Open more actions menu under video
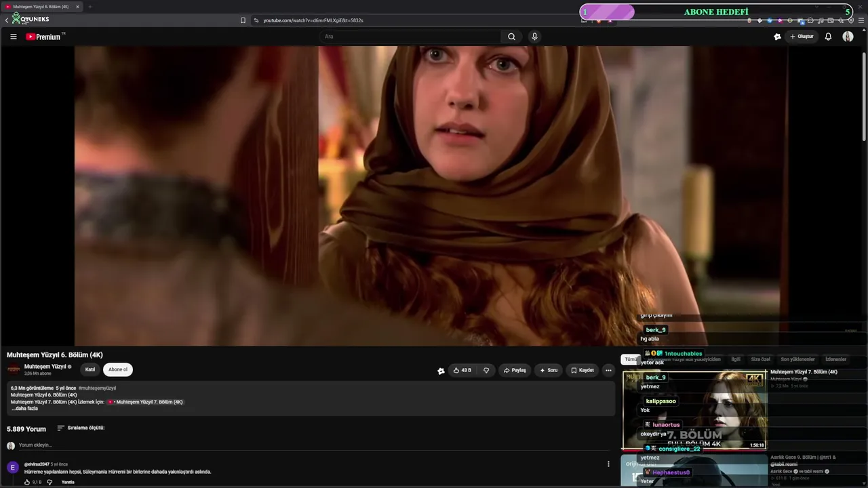 [x=608, y=370]
